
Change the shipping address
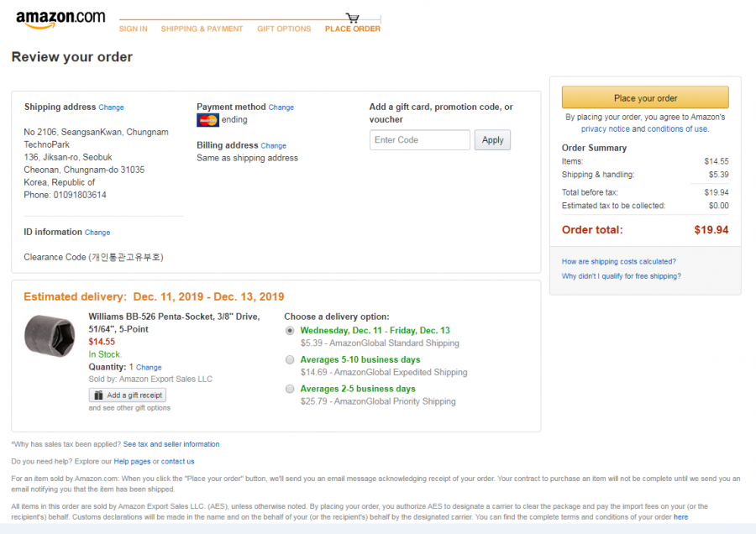[x=111, y=107]
